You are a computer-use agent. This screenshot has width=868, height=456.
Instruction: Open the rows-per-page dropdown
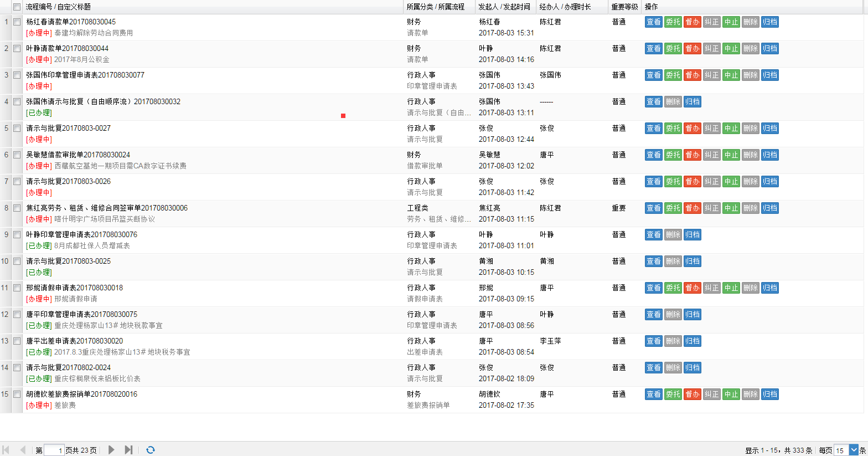tap(853, 450)
